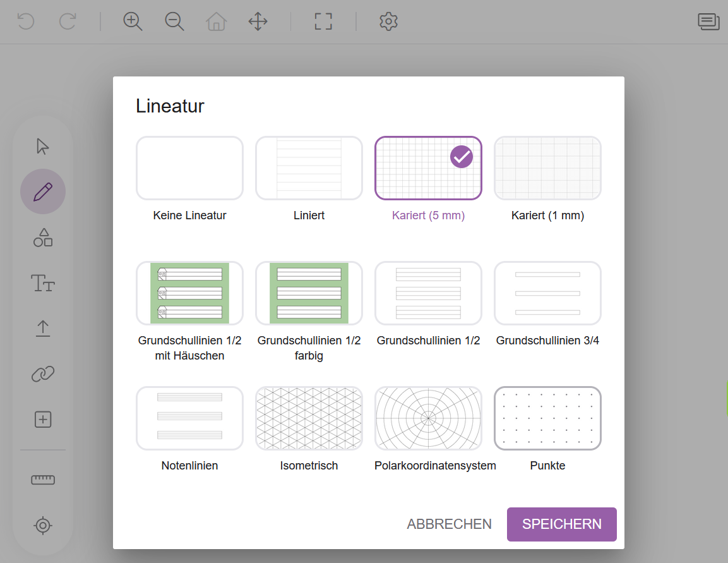Click ABBRECHEN to cancel dialog

(x=449, y=524)
